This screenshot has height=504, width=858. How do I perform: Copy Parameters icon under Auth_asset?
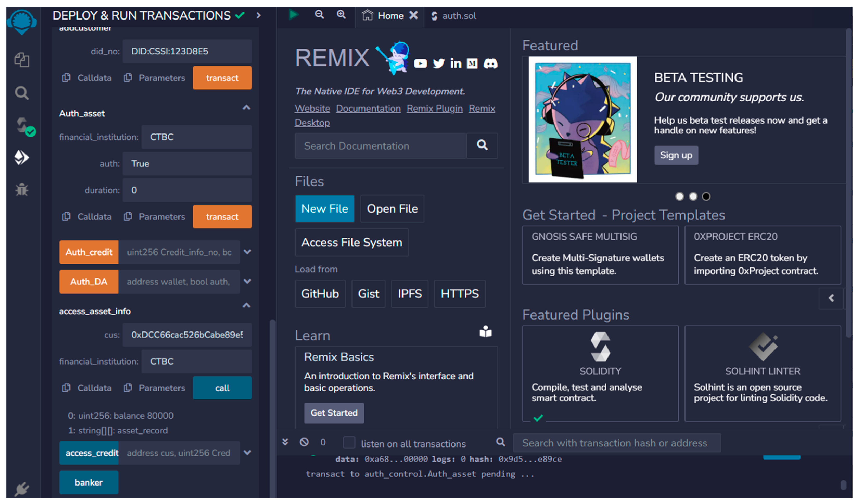point(128,216)
